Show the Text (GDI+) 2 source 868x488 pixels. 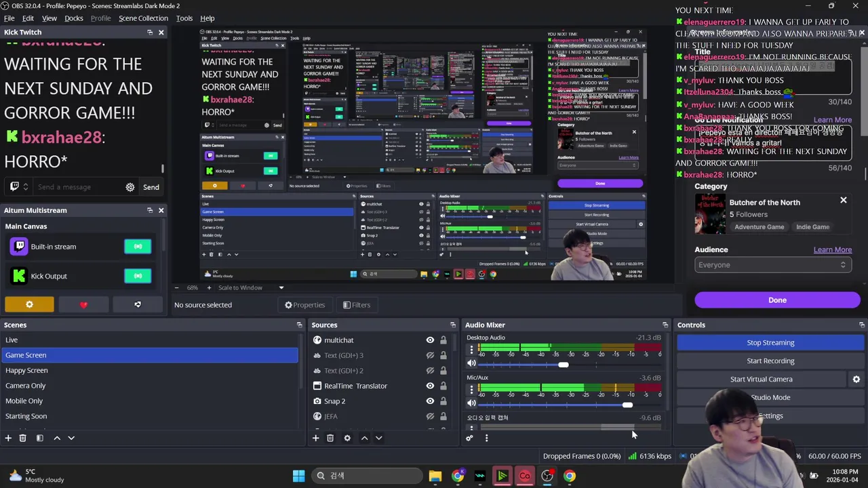click(x=430, y=371)
